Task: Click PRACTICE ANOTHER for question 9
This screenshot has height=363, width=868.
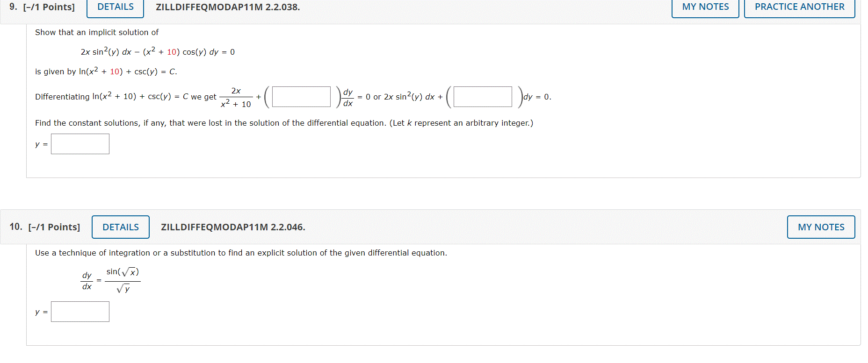Action: [800, 7]
